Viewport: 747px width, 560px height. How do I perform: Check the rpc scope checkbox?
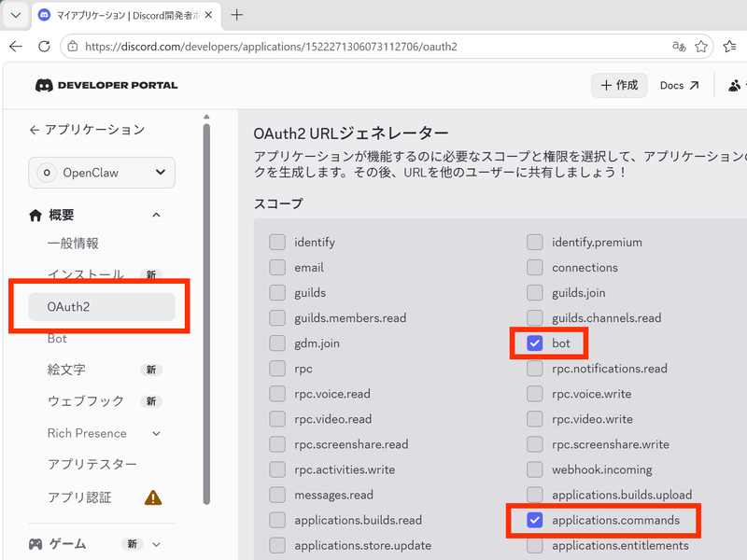[x=277, y=368]
